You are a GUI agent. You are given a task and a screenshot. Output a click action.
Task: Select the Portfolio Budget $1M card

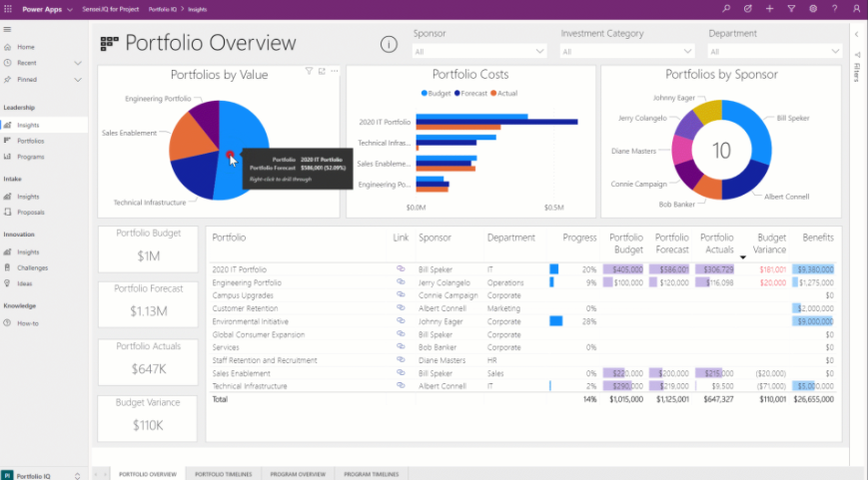(x=148, y=248)
